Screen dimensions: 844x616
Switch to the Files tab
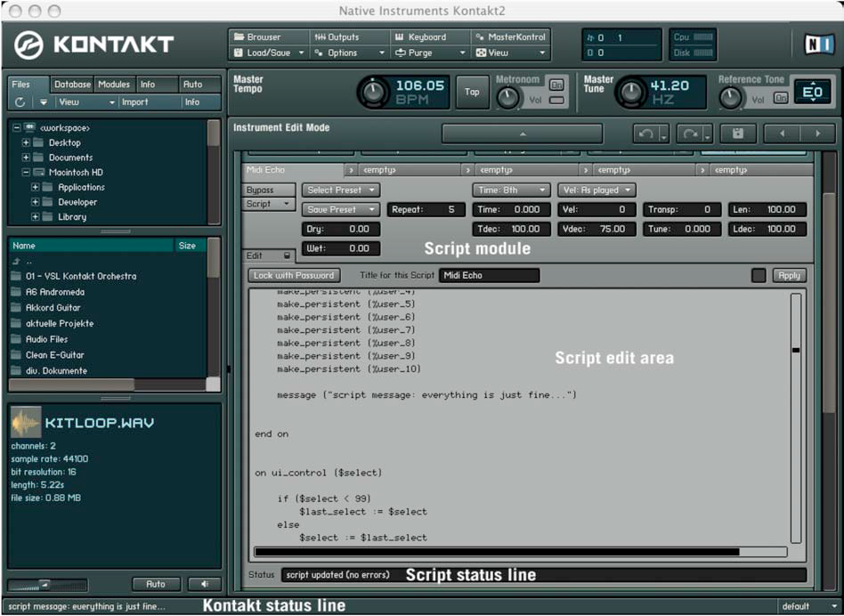pos(29,85)
